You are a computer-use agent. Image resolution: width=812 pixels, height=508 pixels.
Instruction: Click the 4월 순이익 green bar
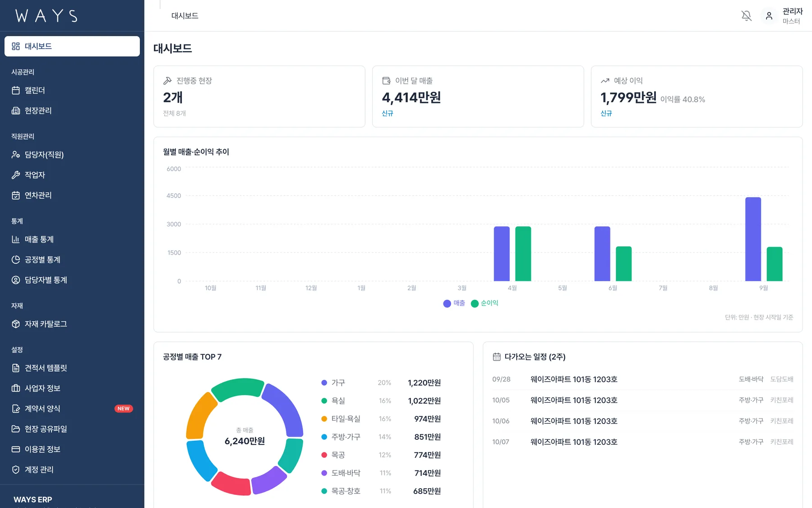pos(523,254)
